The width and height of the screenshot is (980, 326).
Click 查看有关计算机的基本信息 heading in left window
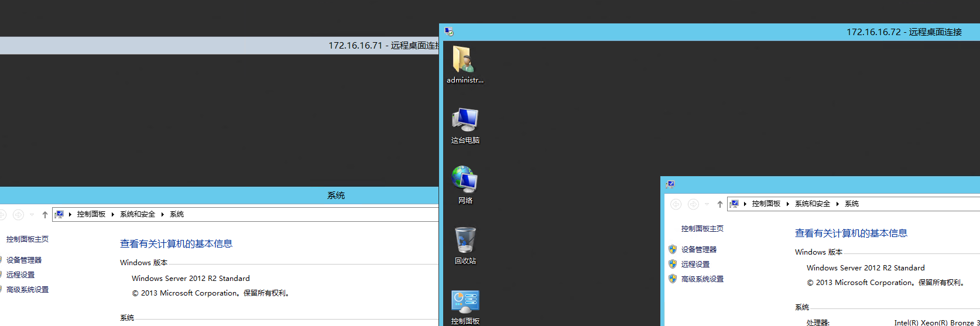[176, 243]
